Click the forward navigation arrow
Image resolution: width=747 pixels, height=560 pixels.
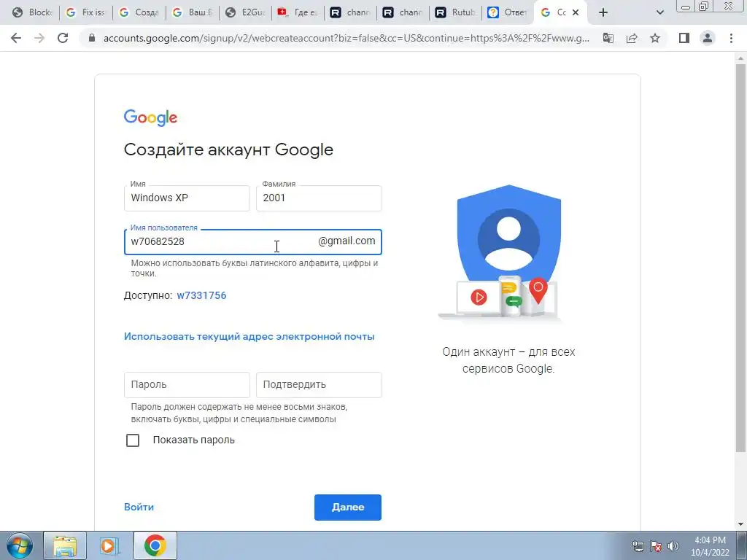[39, 38]
